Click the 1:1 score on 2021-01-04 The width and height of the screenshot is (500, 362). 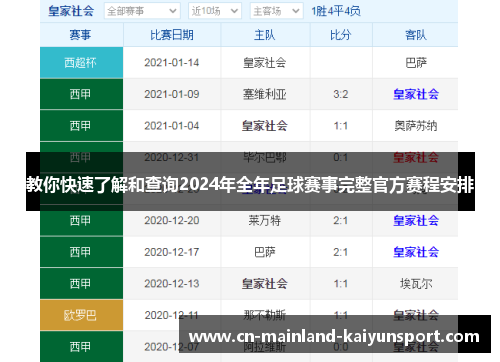[341, 126]
